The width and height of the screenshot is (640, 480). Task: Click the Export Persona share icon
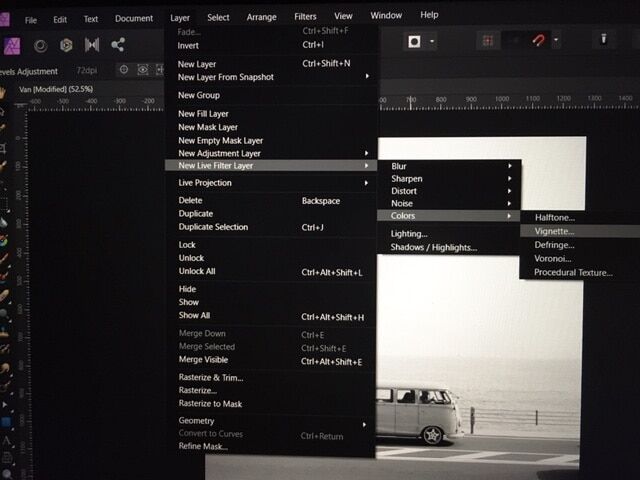[x=118, y=44]
